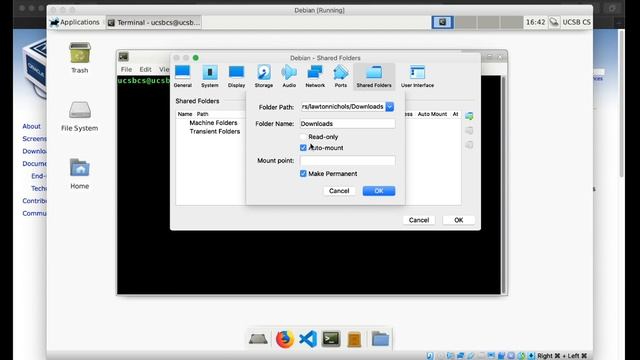
Task: Launch Firefox from the dock
Action: click(x=284, y=339)
